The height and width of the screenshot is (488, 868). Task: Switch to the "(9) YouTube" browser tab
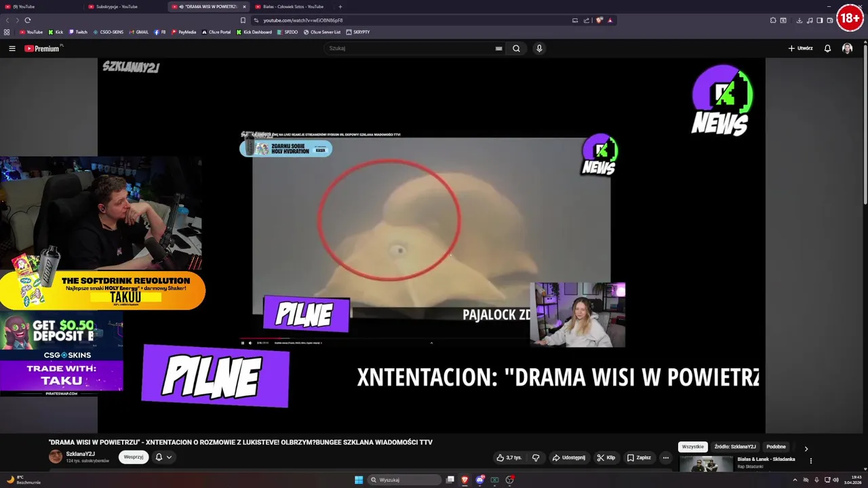41,7
